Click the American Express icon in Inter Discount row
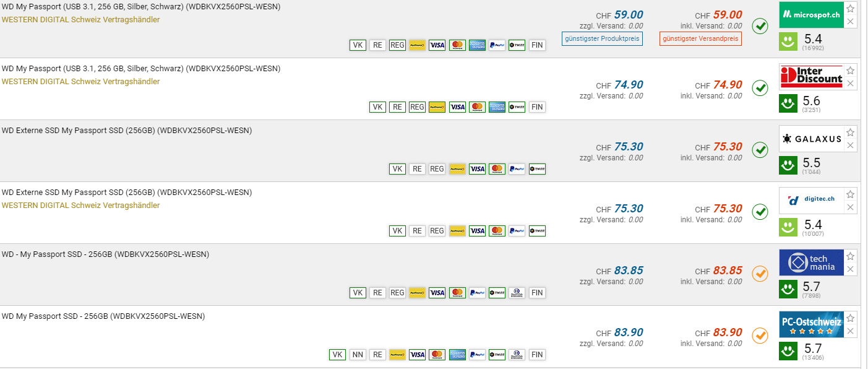The image size is (868, 369). click(x=497, y=107)
